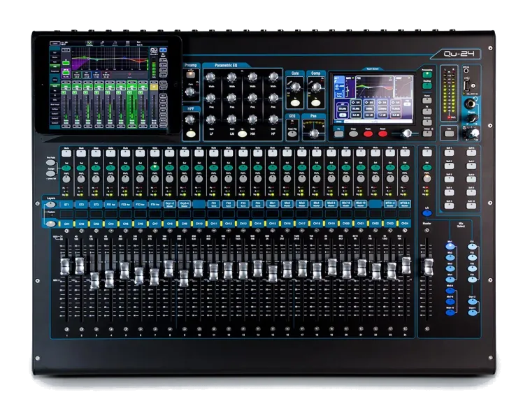Image resolution: width=530 pixels, height=420 pixels.
Task: Select Mix1 in the Mix Select section
Action: point(450,247)
